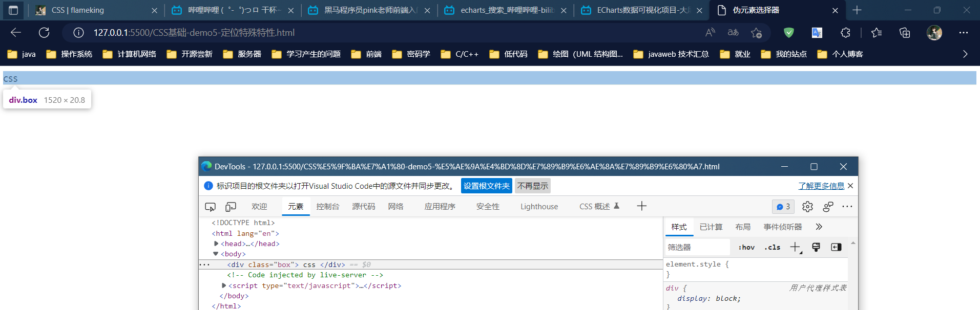Open the CSS 概述 DevTools tab

tap(599, 207)
